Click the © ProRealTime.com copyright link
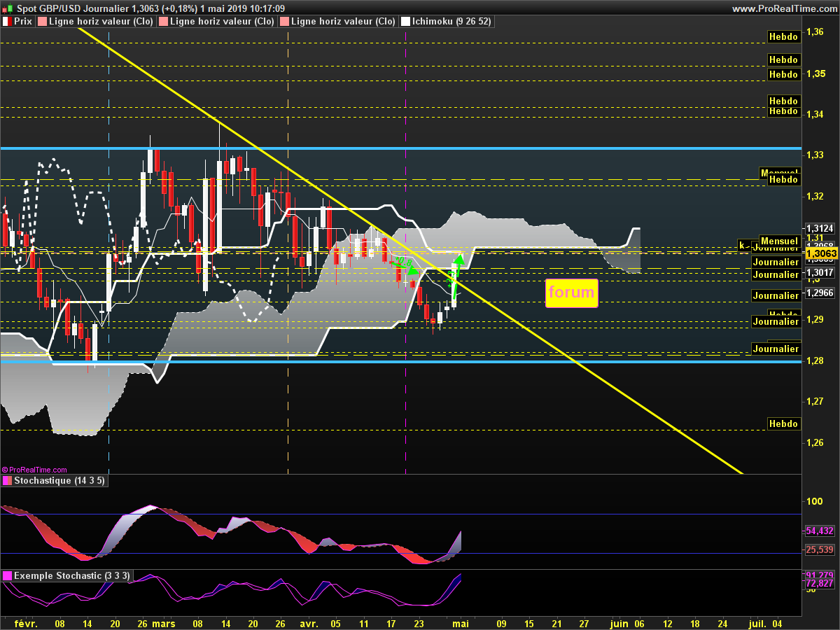 click(x=35, y=470)
